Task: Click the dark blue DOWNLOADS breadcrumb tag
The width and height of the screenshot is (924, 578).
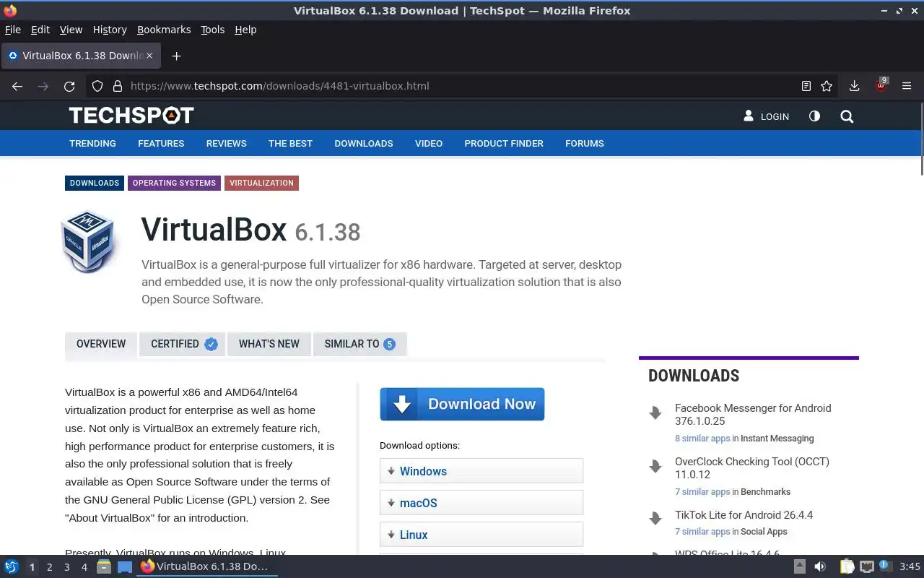Action: 95,183
